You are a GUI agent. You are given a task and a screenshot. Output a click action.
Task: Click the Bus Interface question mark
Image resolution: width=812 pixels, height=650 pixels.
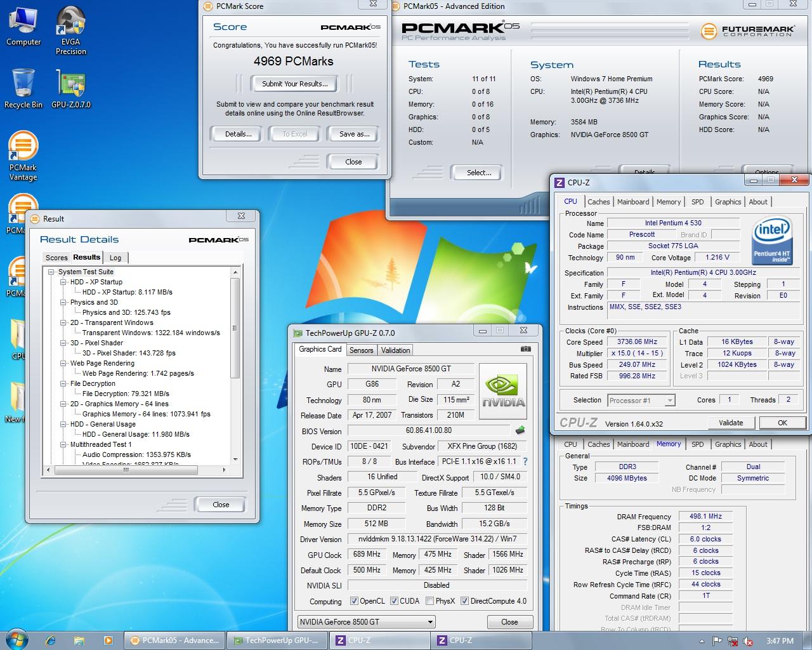click(525, 461)
